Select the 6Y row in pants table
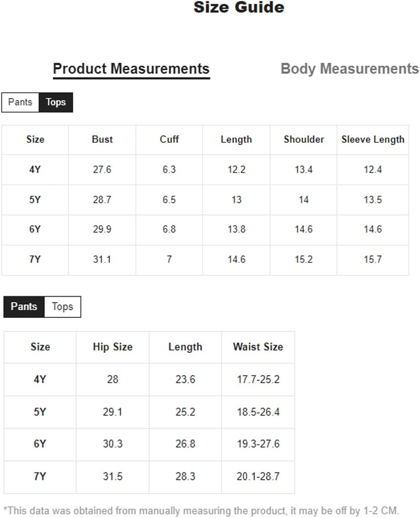420x518 pixels. 149,444
